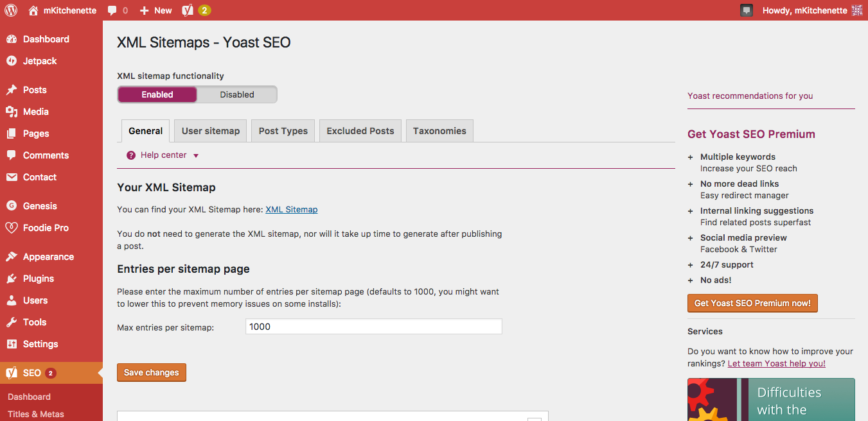Expand the Help center dropdown arrow
This screenshot has height=421, width=868.
[196, 155]
